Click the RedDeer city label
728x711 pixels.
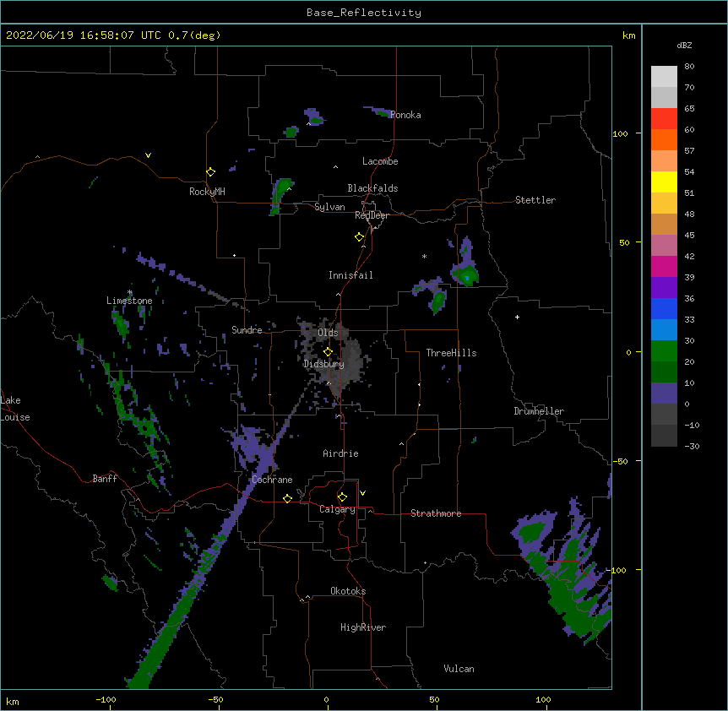372,215
